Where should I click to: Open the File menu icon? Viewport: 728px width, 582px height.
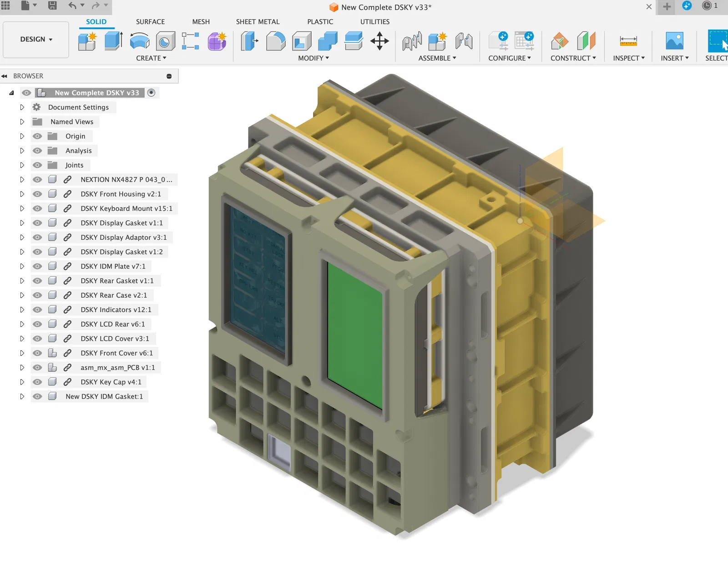[25, 5]
